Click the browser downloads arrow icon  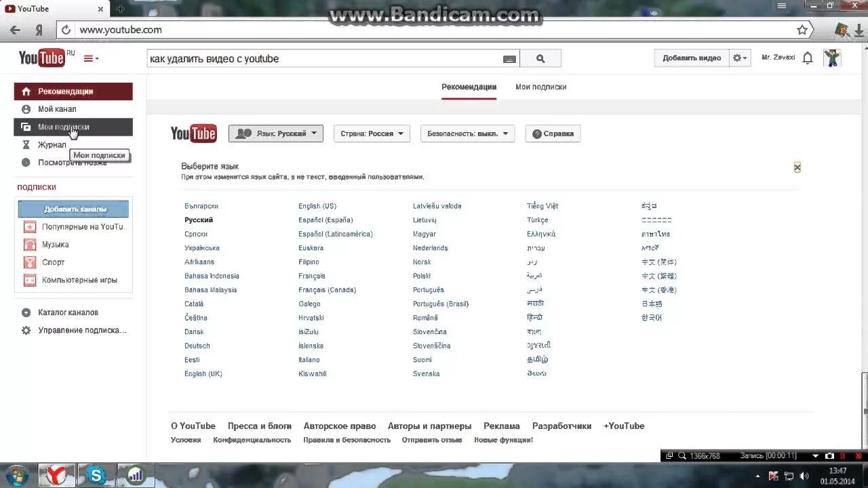coord(859,31)
